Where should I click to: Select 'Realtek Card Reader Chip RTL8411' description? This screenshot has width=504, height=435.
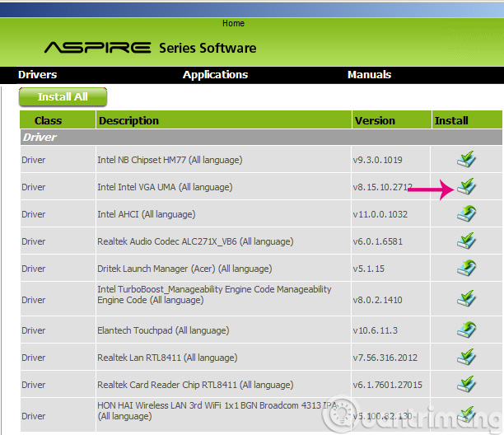click(x=195, y=385)
